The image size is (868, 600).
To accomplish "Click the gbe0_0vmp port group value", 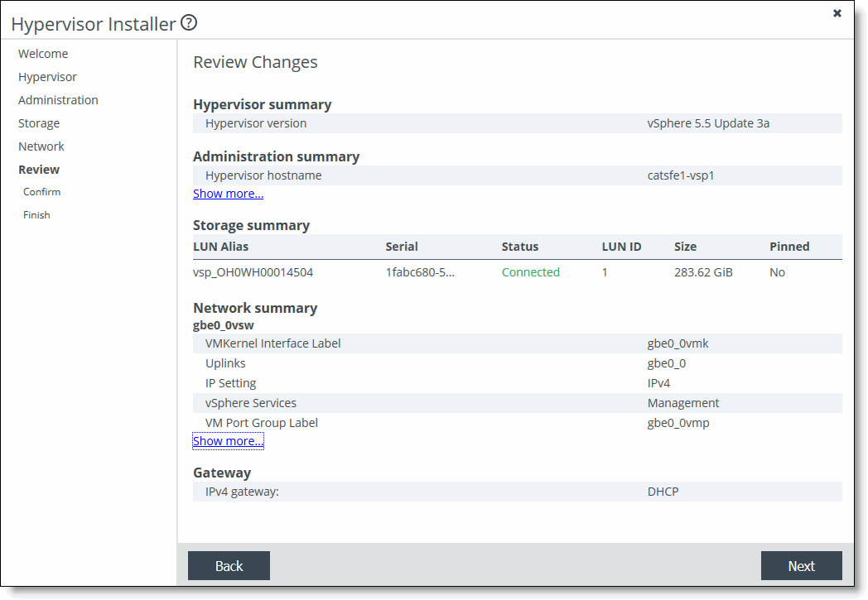I will click(678, 423).
